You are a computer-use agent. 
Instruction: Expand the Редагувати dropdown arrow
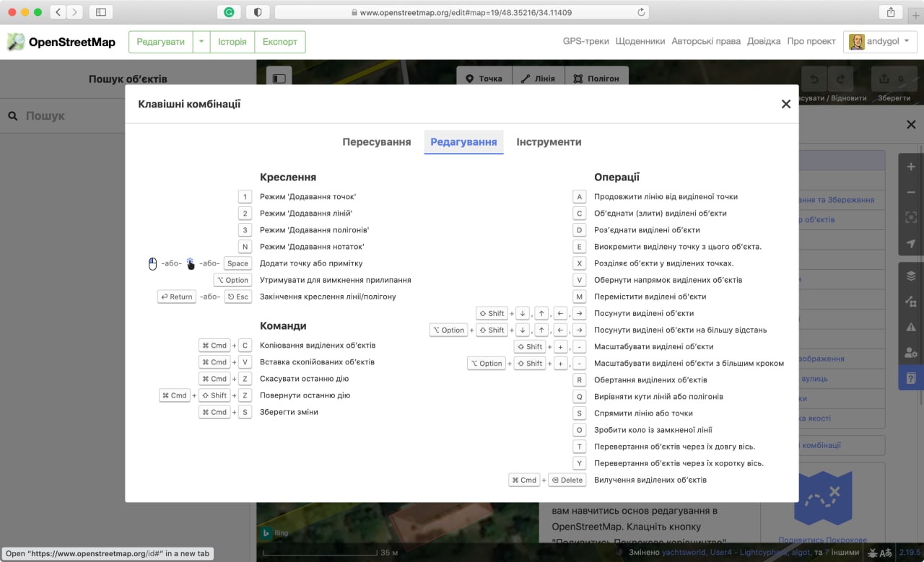[201, 42]
